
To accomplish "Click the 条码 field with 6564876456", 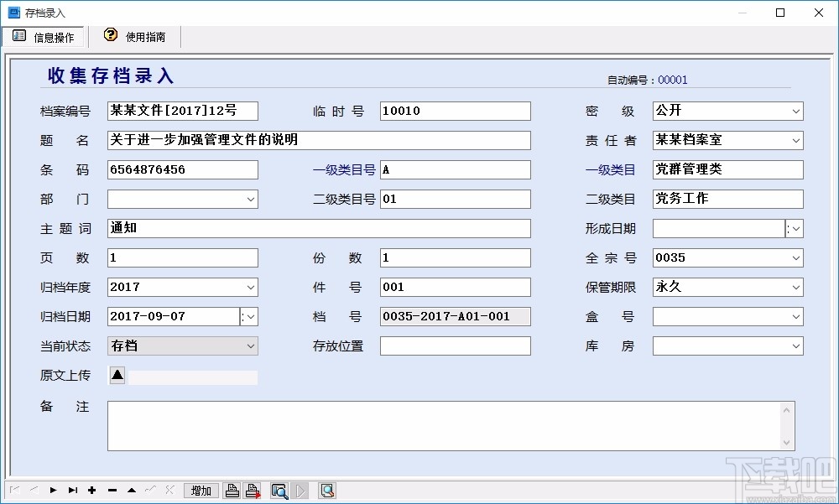I will point(182,170).
